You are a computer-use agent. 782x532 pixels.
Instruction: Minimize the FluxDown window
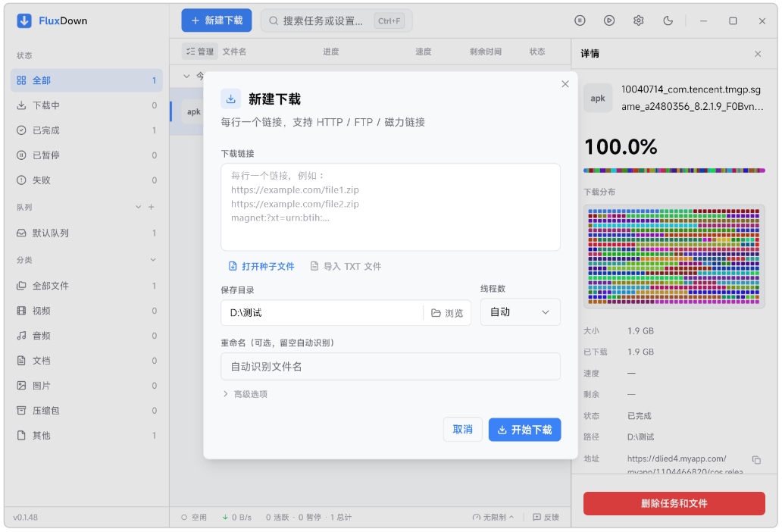pyautogui.click(x=703, y=20)
